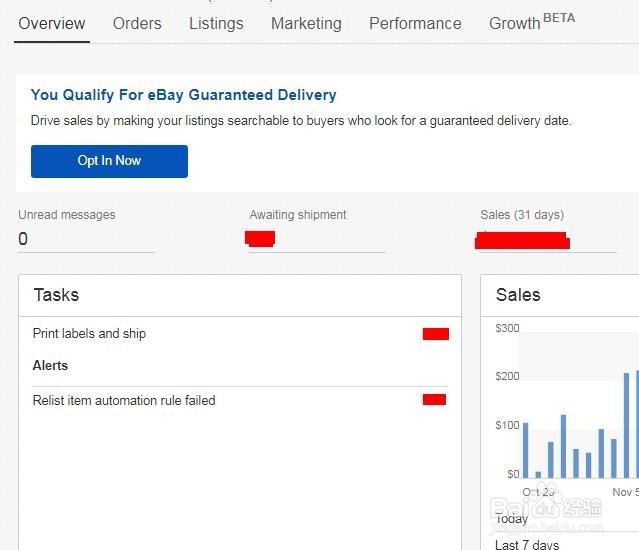Select the Marketing tab
This screenshot has width=639, height=550.
click(x=306, y=24)
